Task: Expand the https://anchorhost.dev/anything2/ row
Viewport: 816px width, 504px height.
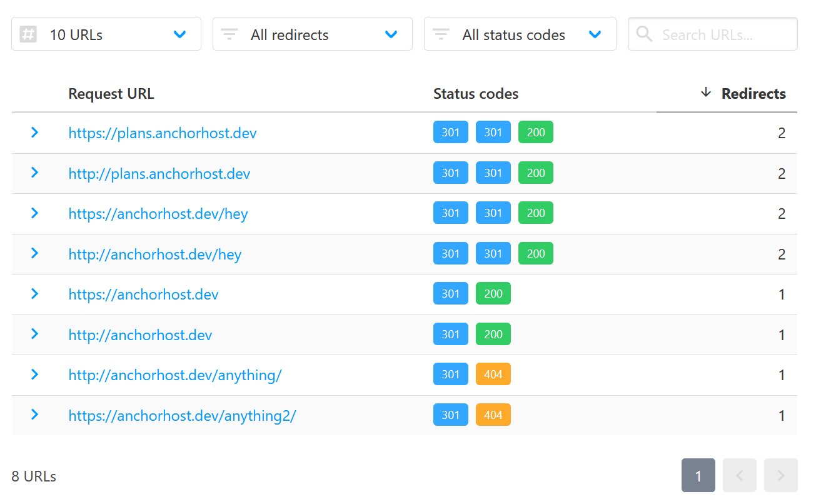Action: (34, 415)
